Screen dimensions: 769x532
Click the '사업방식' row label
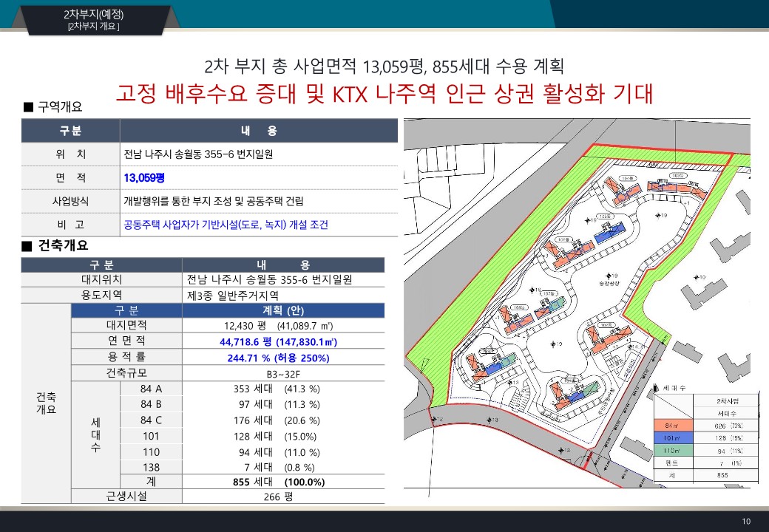click(x=71, y=201)
